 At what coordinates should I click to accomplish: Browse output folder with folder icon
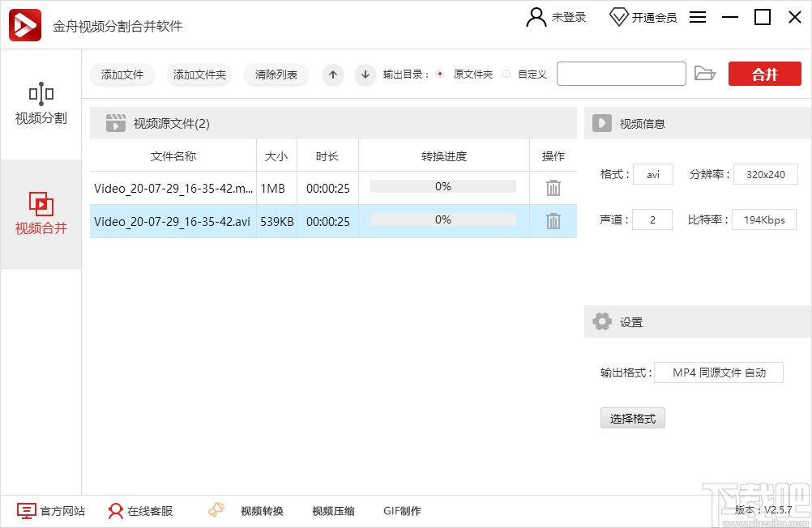pos(704,74)
